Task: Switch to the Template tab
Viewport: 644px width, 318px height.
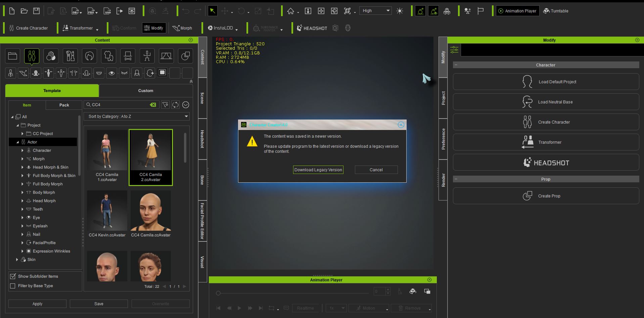Action: pyautogui.click(x=52, y=91)
